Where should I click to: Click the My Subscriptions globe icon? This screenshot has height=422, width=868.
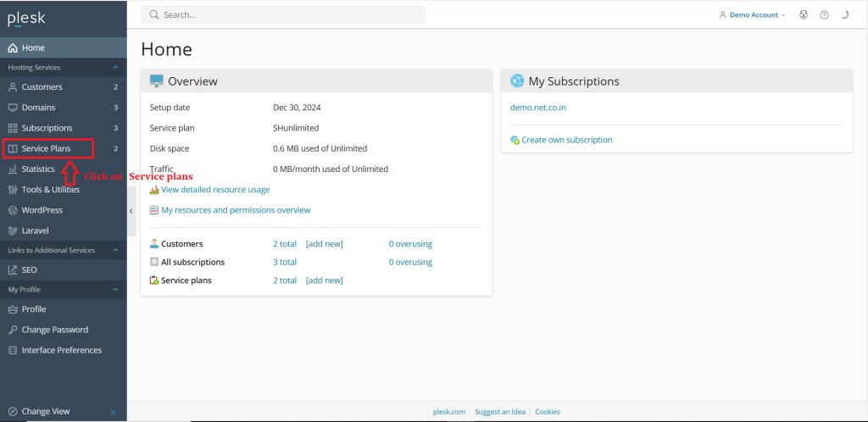[x=517, y=81]
